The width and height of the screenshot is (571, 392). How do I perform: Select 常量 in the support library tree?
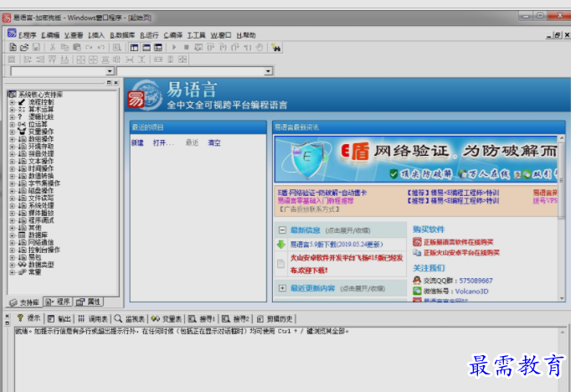pos(35,272)
